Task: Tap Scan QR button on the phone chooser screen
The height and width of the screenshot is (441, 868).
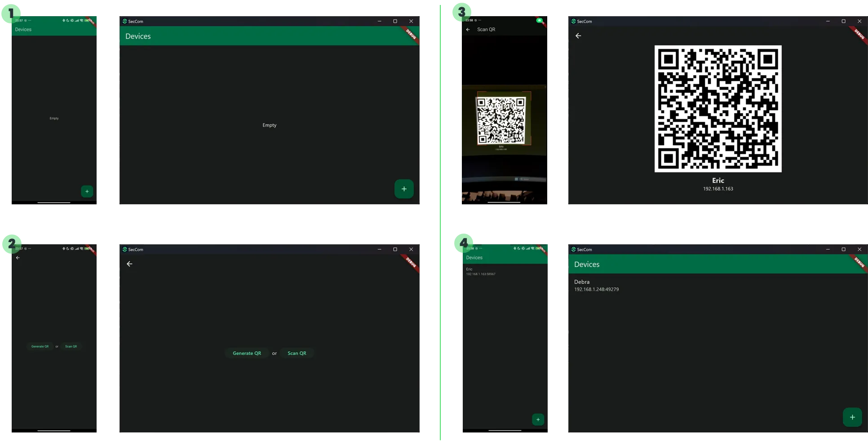Action: tap(71, 346)
